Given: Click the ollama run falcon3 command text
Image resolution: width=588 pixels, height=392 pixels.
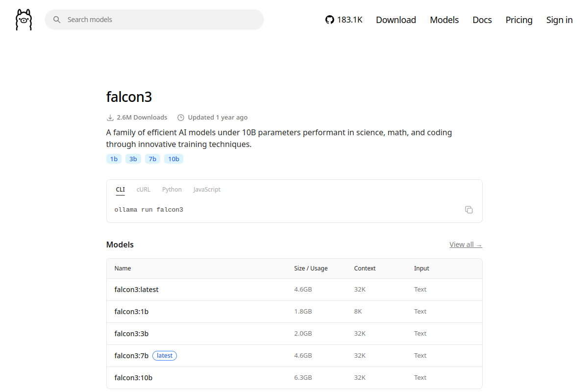Looking at the screenshot, I should point(149,210).
